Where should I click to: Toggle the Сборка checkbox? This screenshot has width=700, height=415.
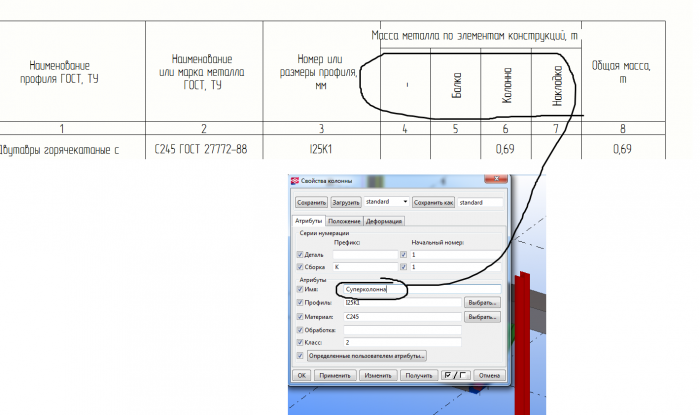pos(300,267)
